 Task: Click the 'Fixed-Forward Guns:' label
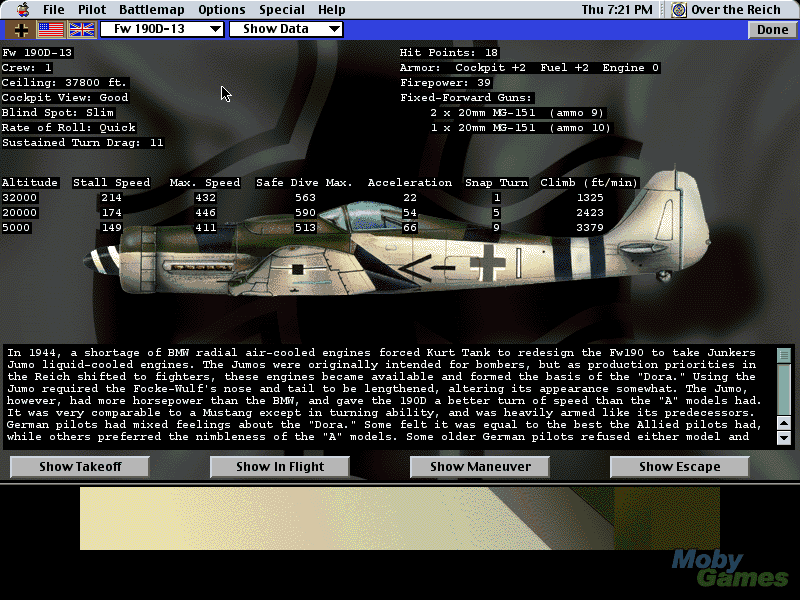click(x=466, y=97)
